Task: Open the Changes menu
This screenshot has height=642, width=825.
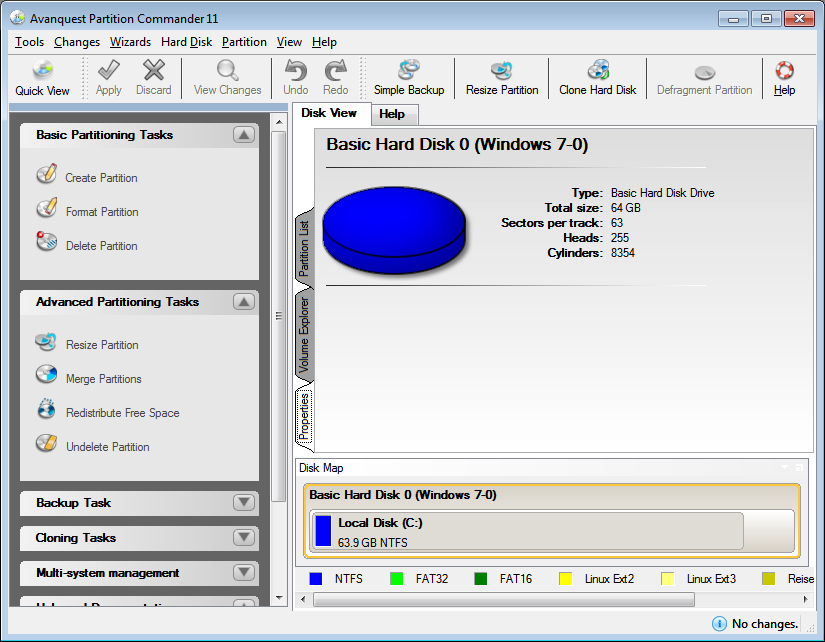Action: click(x=77, y=42)
